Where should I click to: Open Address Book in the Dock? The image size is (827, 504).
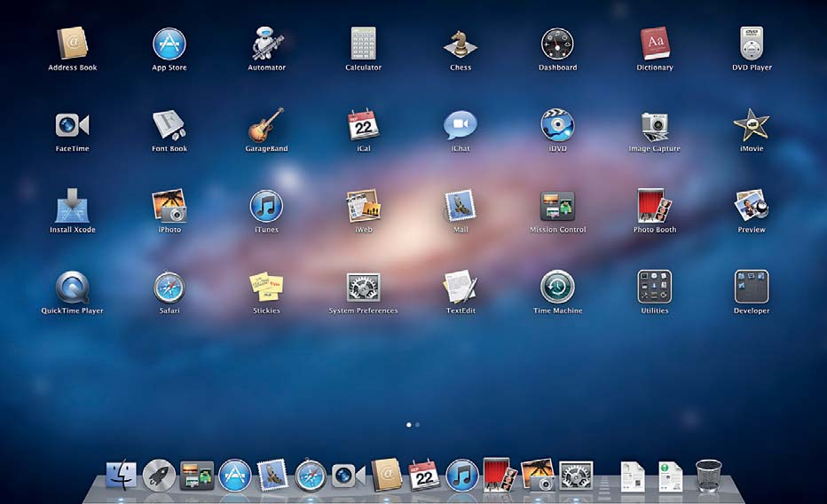pyautogui.click(x=387, y=475)
